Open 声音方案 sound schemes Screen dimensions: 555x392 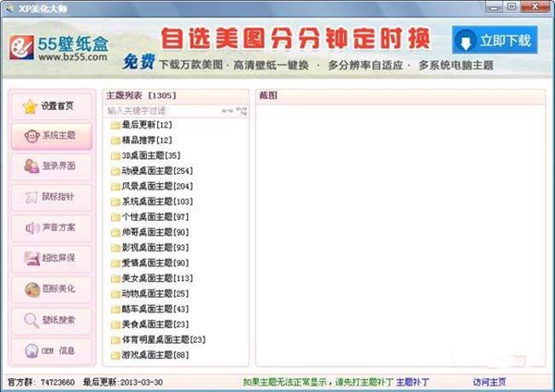52,227
